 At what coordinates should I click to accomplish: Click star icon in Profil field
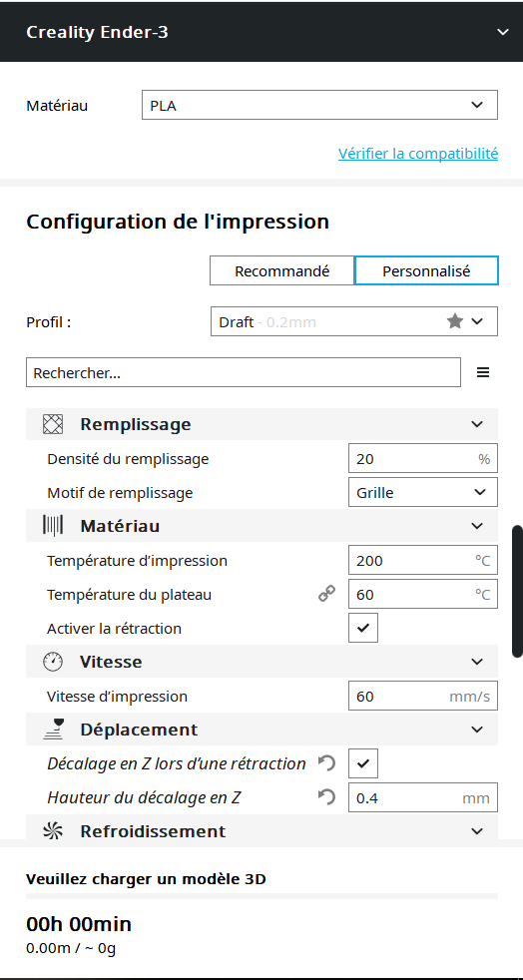pos(455,321)
